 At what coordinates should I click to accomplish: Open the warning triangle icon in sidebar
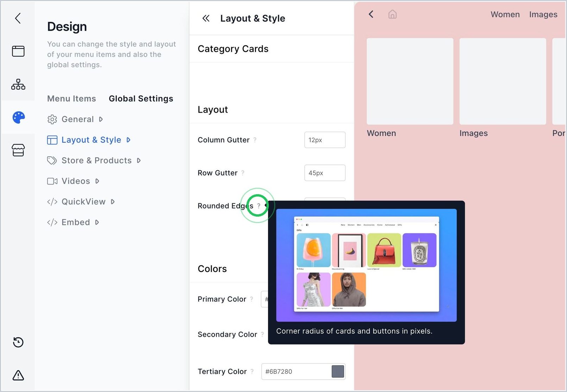18,375
